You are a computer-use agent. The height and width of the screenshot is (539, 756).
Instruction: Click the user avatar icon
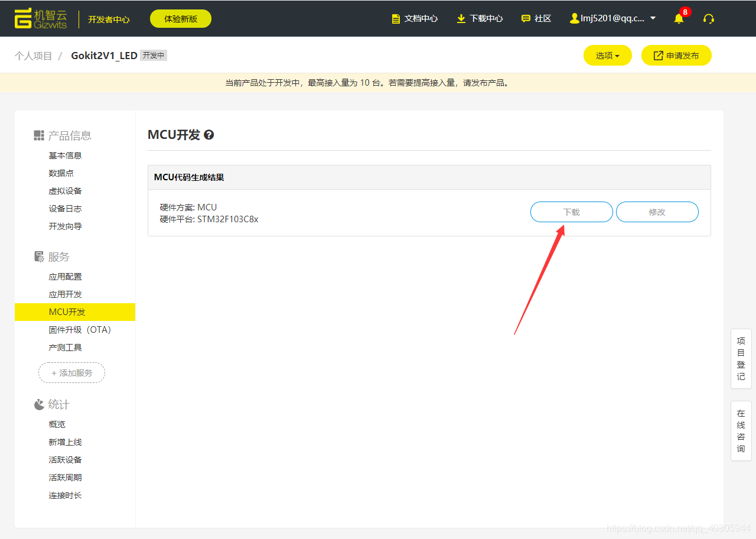tap(574, 18)
